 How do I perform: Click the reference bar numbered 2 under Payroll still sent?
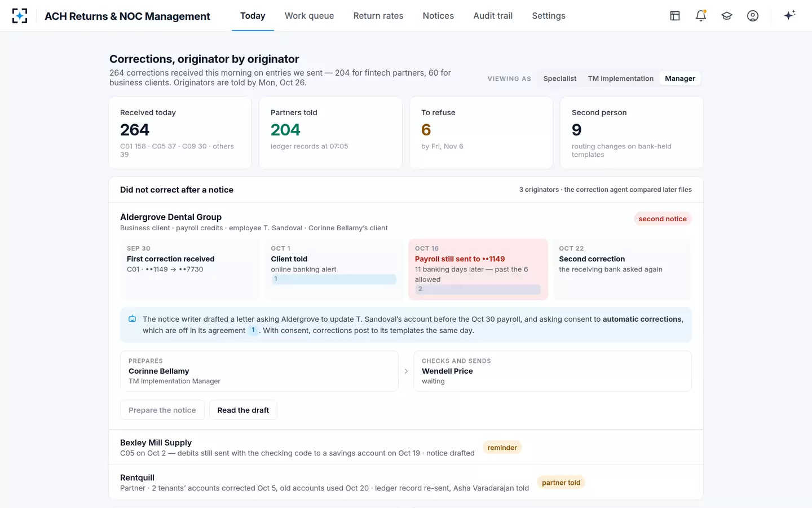pos(478,289)
